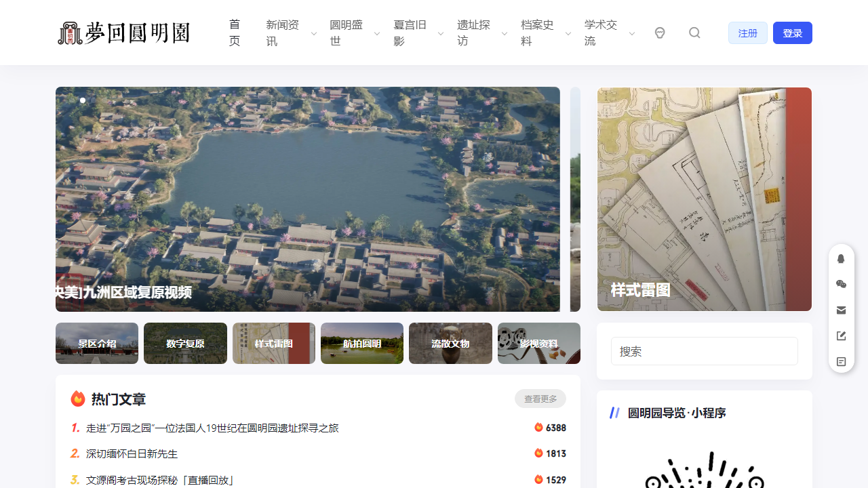Click the 圆明园导览·小程序 heading
This screenshot has height=488, width=868.
677,413
